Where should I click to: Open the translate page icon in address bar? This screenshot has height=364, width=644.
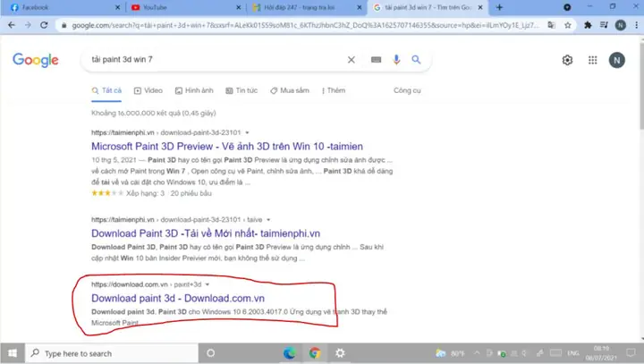[x=551, y=25]
